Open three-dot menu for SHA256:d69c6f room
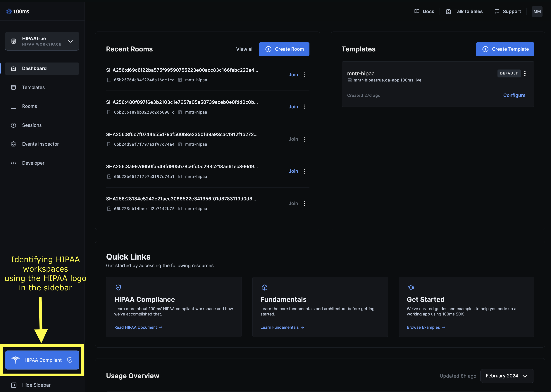Image resolution: width=551 pixels, height=392 pixels. click(305, 75)
